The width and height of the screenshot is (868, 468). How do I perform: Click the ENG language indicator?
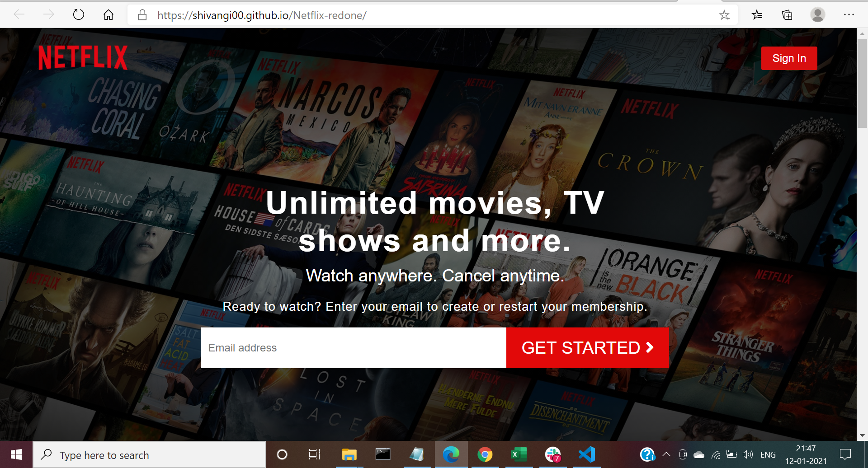(x=768, y=455)
